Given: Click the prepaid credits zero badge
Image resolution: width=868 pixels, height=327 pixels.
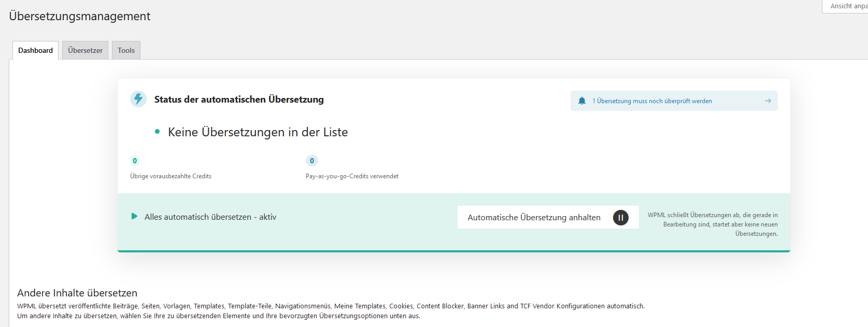Looking at the screenshot, I should pos(135,161).
